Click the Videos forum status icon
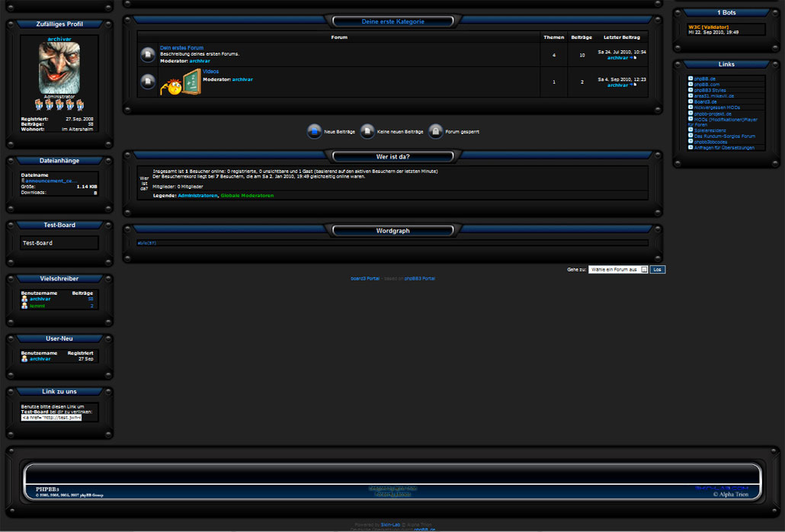 [x=148, y=82]
